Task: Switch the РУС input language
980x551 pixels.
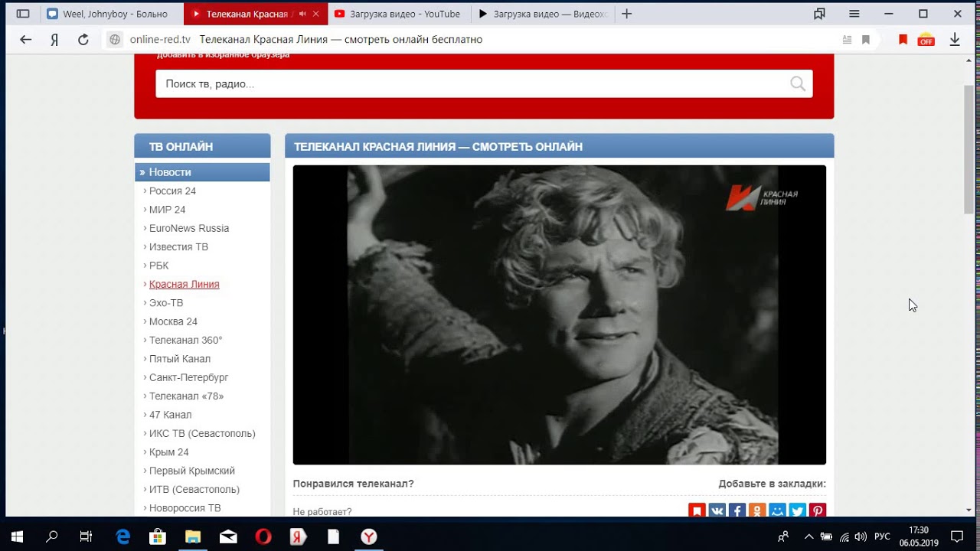Action: tap(882, 536)
